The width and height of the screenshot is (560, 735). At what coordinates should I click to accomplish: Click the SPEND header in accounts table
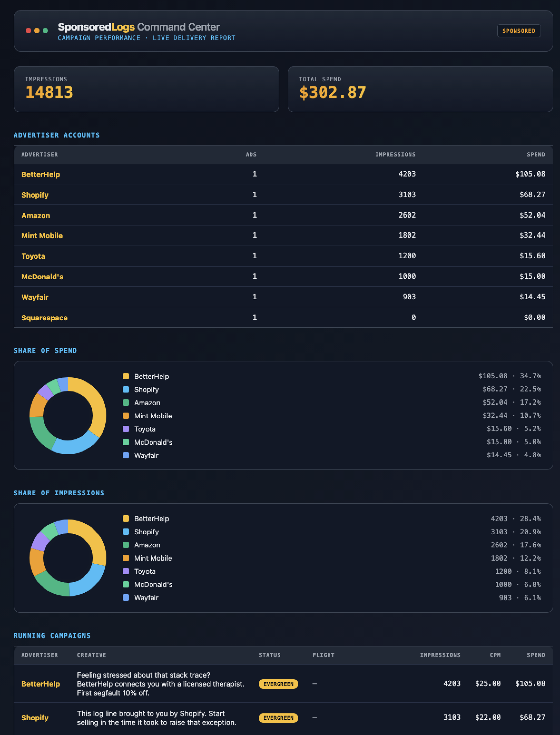(x=536, y=155)
